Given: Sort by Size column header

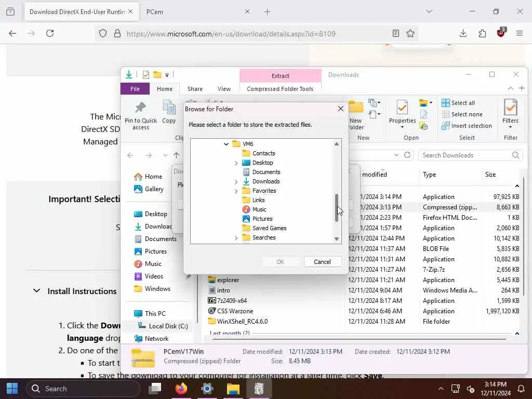Looking at the screenshot, I should [490, 175].
